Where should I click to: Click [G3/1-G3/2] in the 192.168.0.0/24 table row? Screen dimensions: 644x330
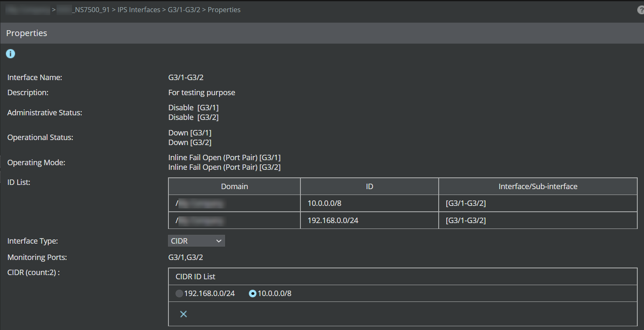pyautogui.click(x=466, y=221)
